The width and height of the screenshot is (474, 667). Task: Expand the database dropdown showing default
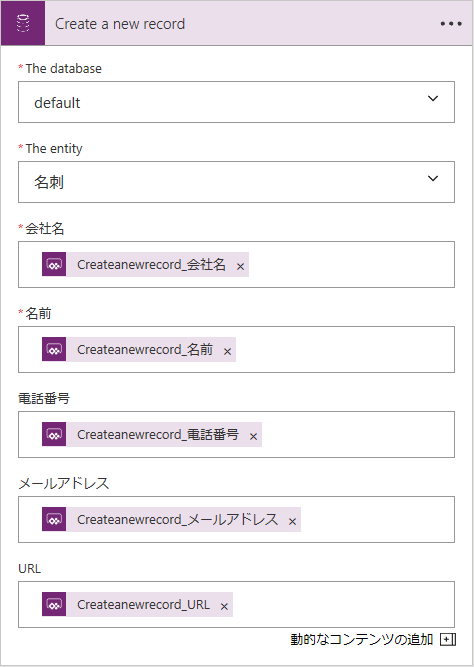point(236,102)
